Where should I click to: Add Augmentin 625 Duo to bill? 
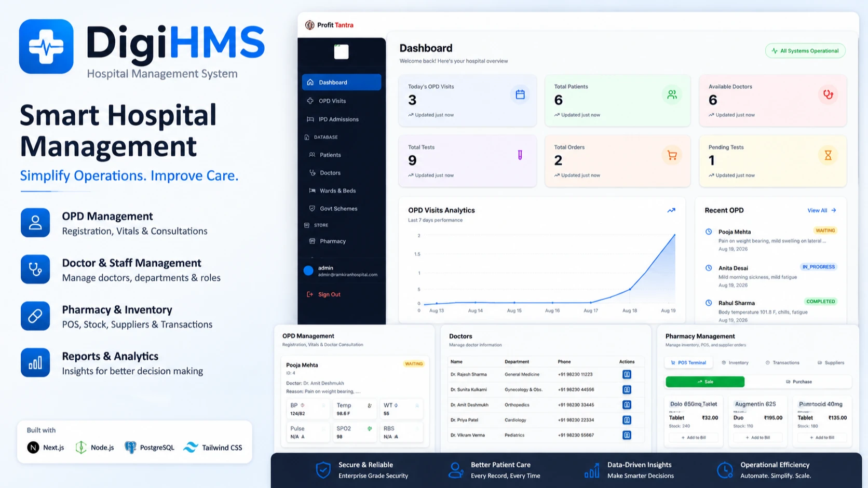pyautogui.click(x=758, y=438)
